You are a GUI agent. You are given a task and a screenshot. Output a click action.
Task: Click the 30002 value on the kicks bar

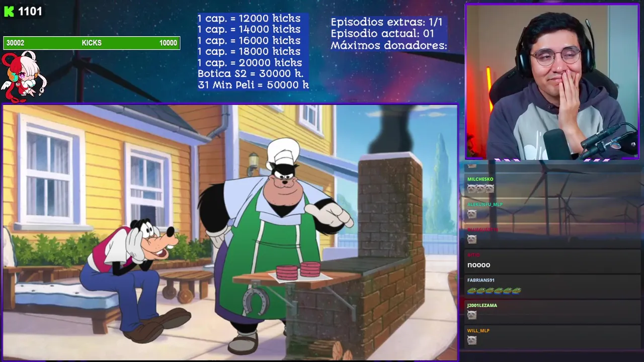point(15,43)
